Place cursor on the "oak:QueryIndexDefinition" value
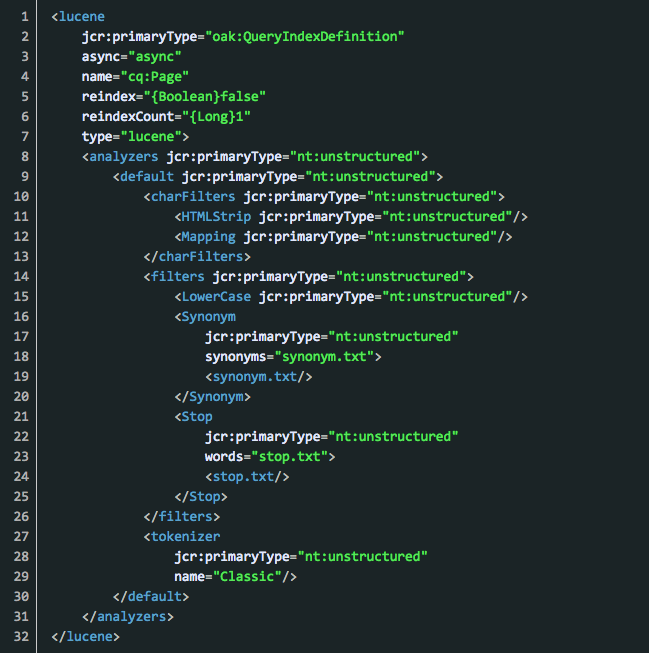 tap(305, 37)
